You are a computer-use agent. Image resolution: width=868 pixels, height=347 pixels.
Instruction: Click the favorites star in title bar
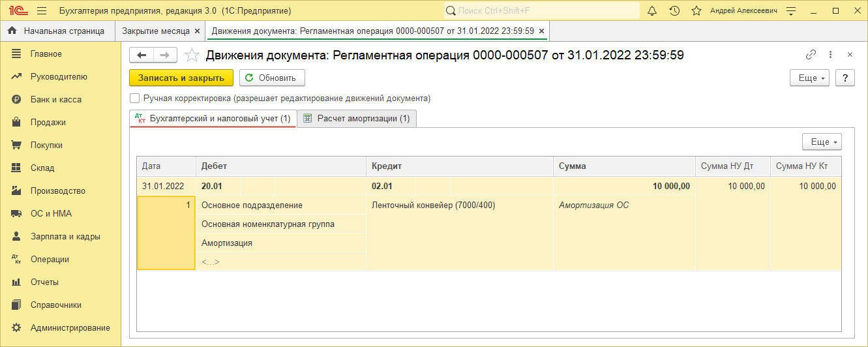[x=696, y=11]
